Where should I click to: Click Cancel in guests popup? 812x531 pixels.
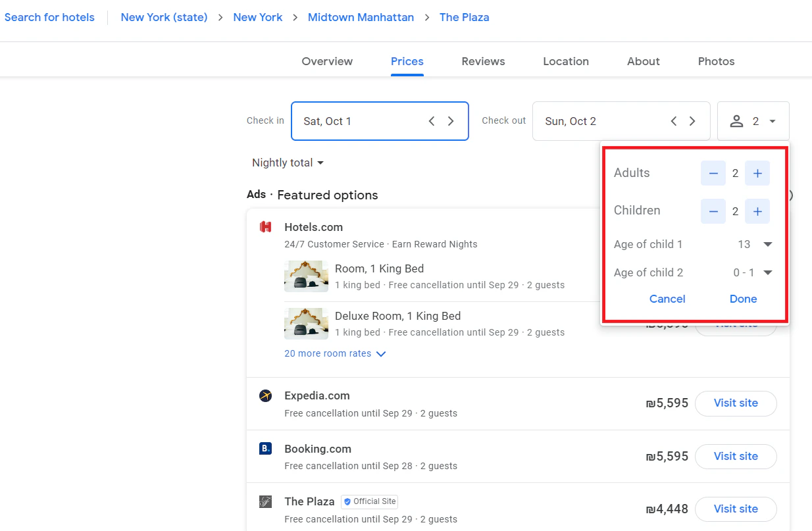pos(667,299)
